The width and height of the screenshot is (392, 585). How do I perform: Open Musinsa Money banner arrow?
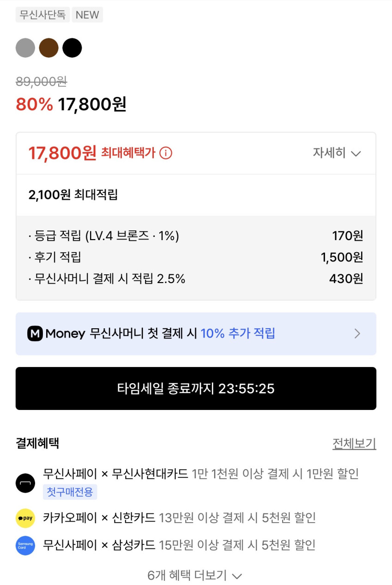click(357, 333)
